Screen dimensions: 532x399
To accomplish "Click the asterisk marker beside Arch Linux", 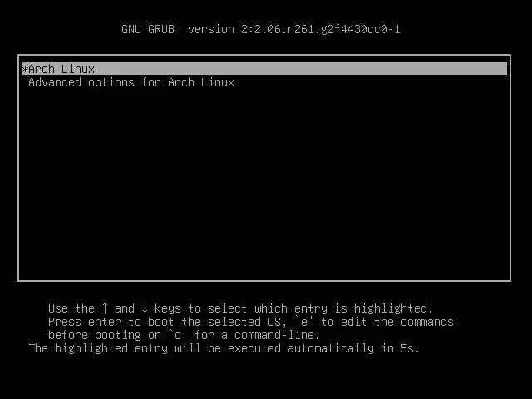I will (25, 69).
